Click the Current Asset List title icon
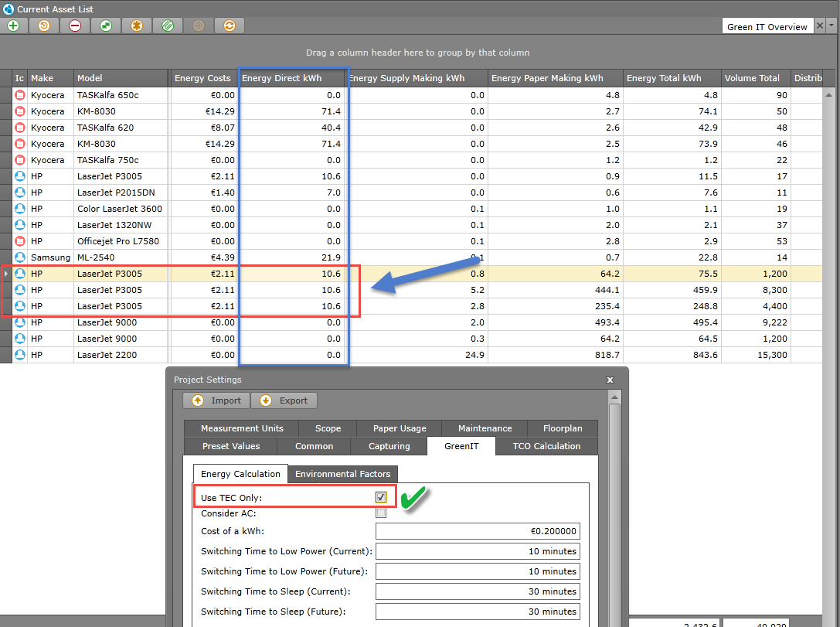The image size is (840, 627). 8,9
